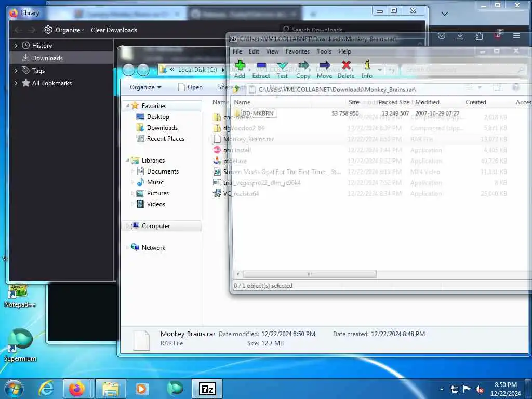
Task: Click the 7-Zip Move button
Action: (324, 70)
